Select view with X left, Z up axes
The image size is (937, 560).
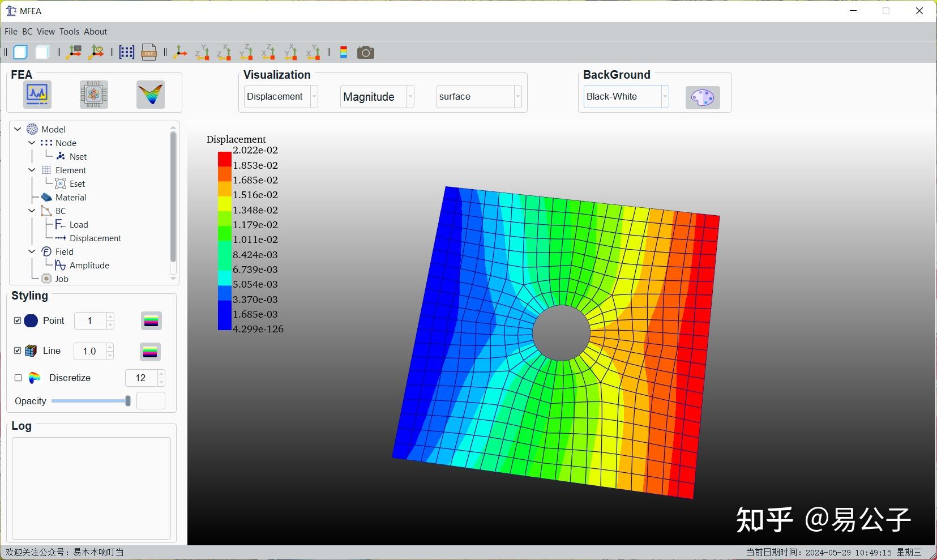pyautogui.click(x=268, y=52)
